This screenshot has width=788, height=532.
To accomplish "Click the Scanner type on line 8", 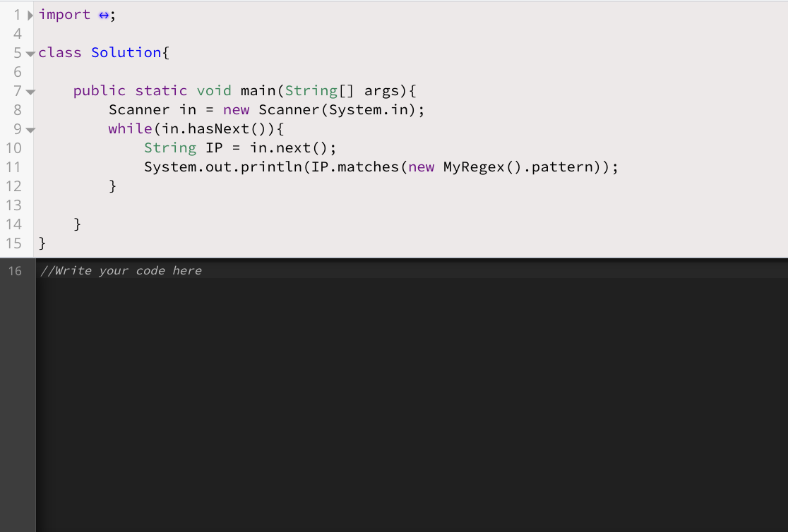I will (138, 109).
